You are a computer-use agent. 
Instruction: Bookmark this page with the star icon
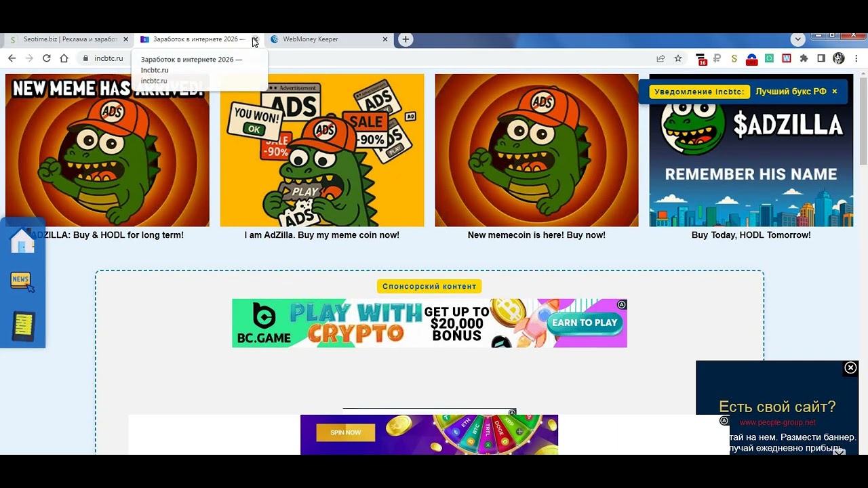click(x=678, y=58)
